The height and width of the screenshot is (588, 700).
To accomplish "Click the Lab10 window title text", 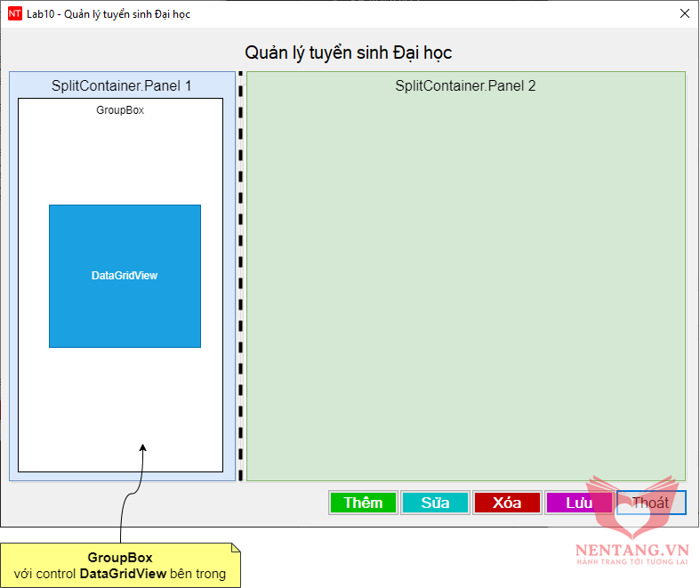I will tap(108, 14).
